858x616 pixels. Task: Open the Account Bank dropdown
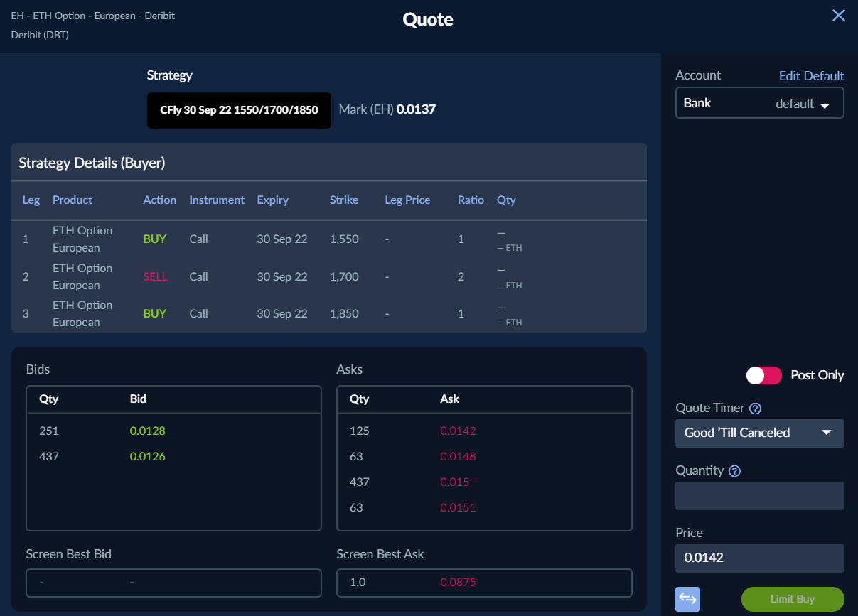point(759,103)
